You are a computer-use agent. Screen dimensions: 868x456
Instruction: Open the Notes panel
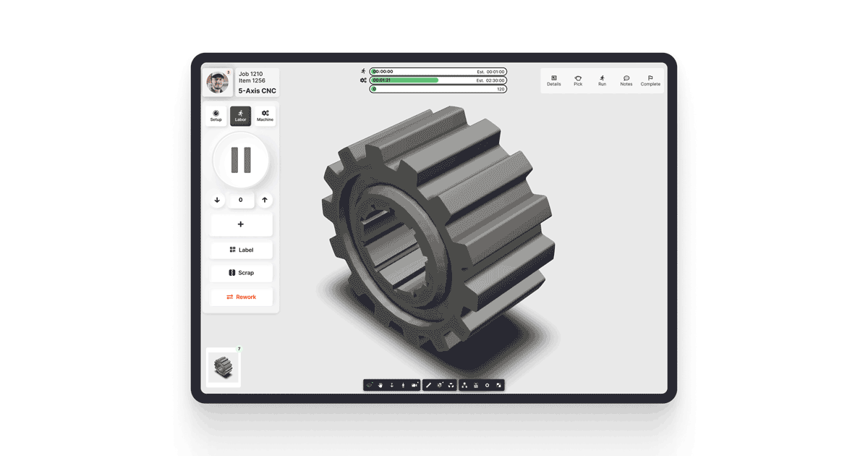[626, 80]
